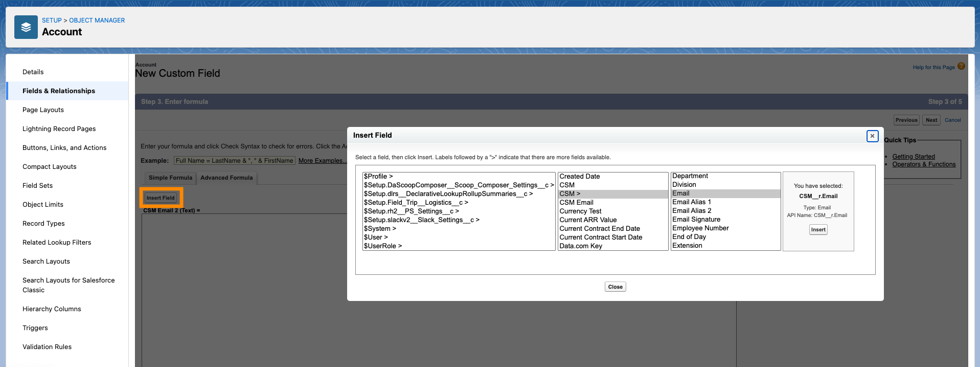This screenshot has width=980, height=367.
Task: Select Email Alias 2 field
Action: coord(726,211)
